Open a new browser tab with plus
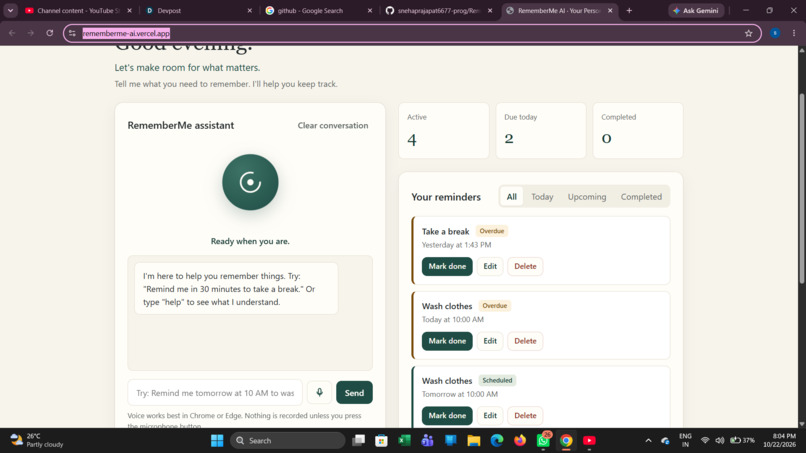 [629, 10]
